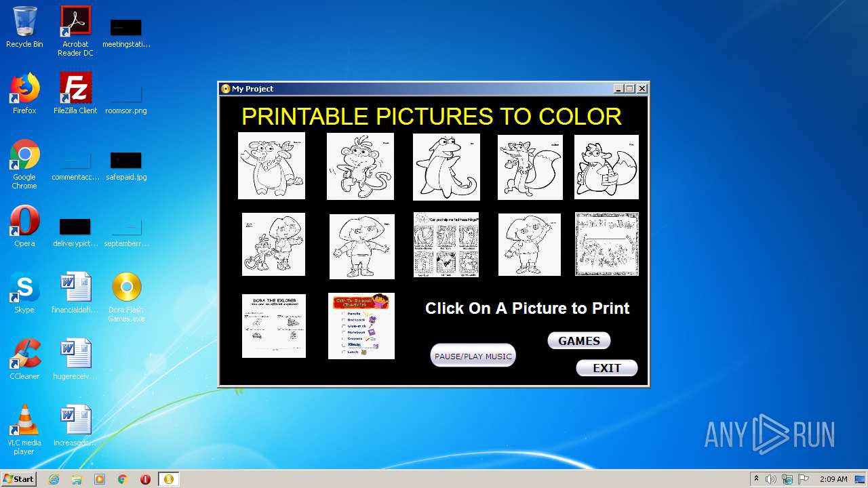Open Internet Explorer from taskbar
The height and width of the screenshot is (488, 868).
coord(54,479)
